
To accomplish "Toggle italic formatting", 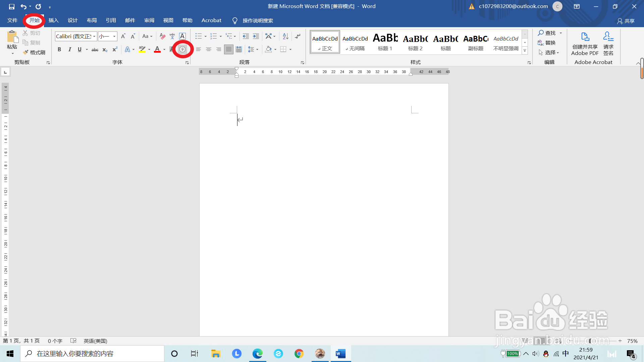I will click(70, 49).
